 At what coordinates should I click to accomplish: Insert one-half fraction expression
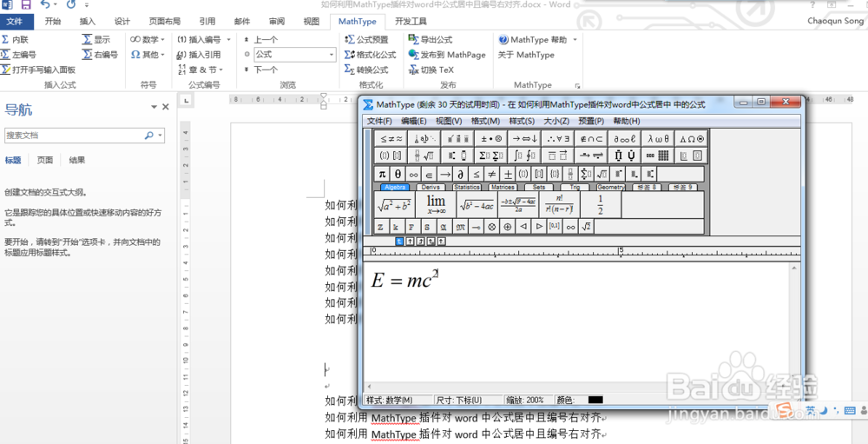[601, 204]
